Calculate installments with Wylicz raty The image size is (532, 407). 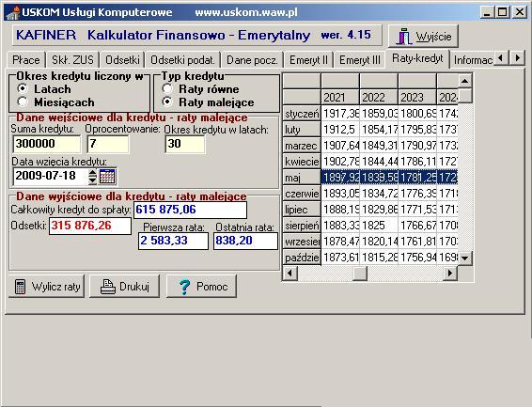point(46,287)
